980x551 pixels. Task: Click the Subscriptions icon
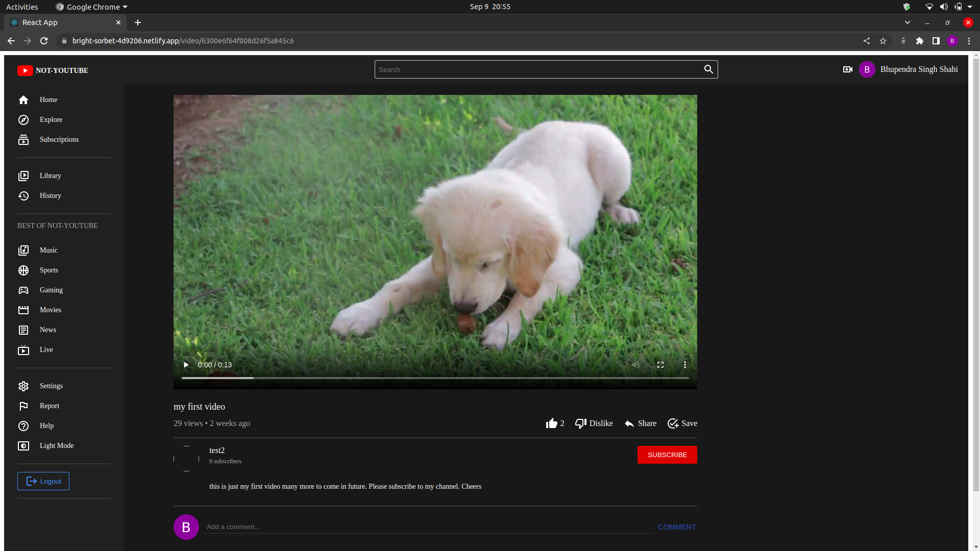pos(23,139)
